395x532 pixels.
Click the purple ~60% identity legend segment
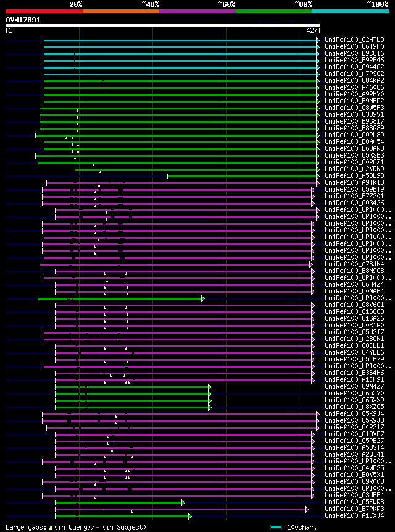click(x=197, y=11)
